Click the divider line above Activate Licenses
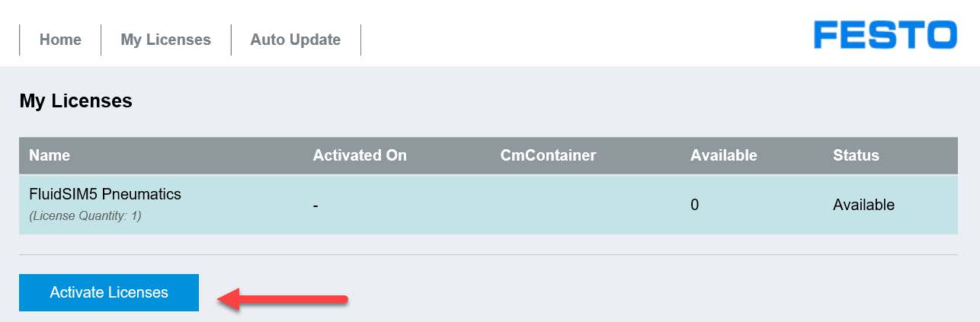The image size is (980, 322). click(488, 254)
